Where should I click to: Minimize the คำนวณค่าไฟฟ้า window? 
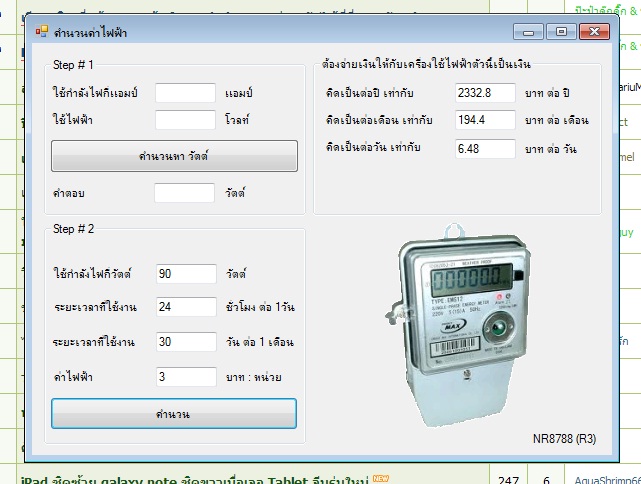[x=528, y=31]
